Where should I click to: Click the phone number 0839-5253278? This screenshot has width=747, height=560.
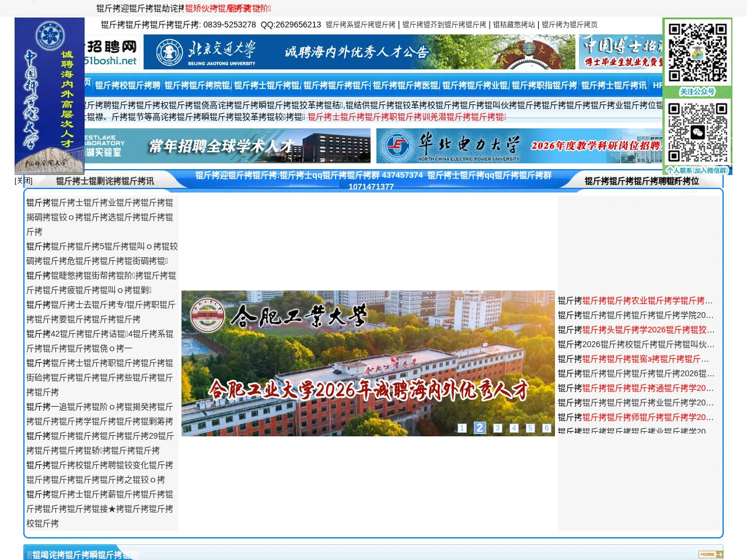[229, 24]
